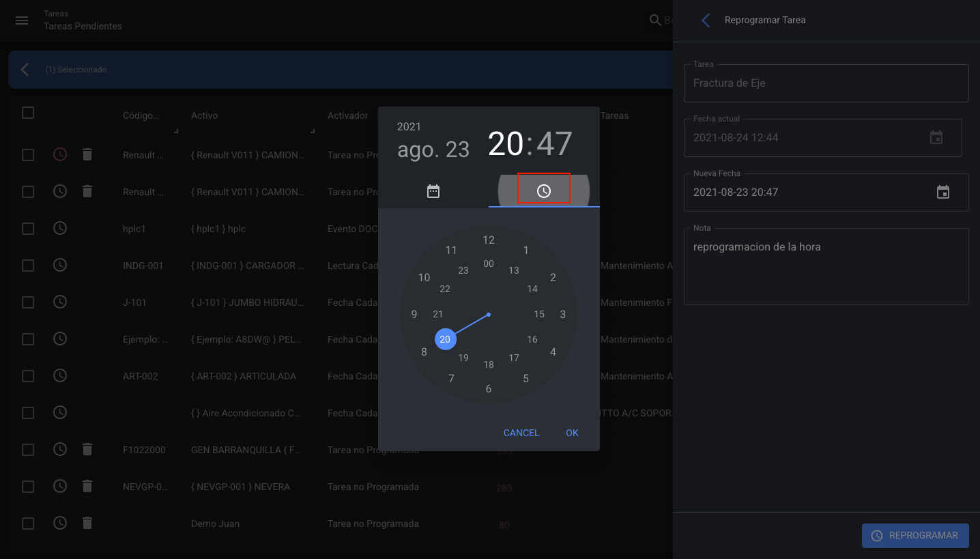The width and height of the screenshot is (980, 559).
Task: Open the hamburger navigation menu
Action: [22, 20]
